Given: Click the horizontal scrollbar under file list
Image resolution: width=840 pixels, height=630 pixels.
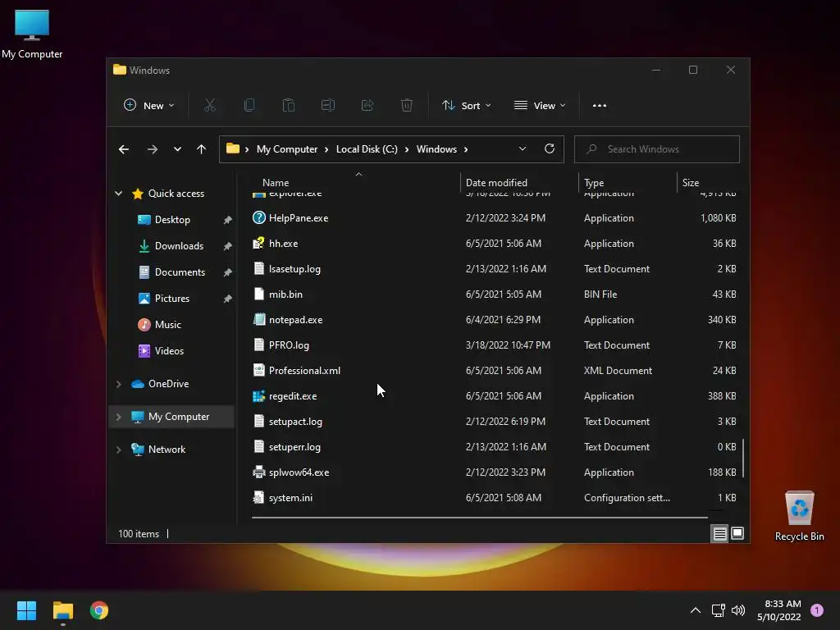Looking at the screenshot, I should 479,518.
